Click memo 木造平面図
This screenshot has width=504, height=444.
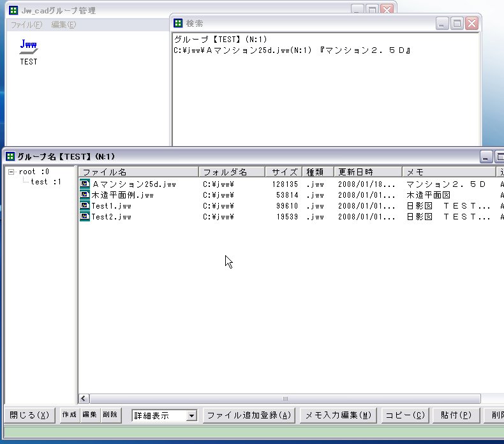(x=428, y=195)
